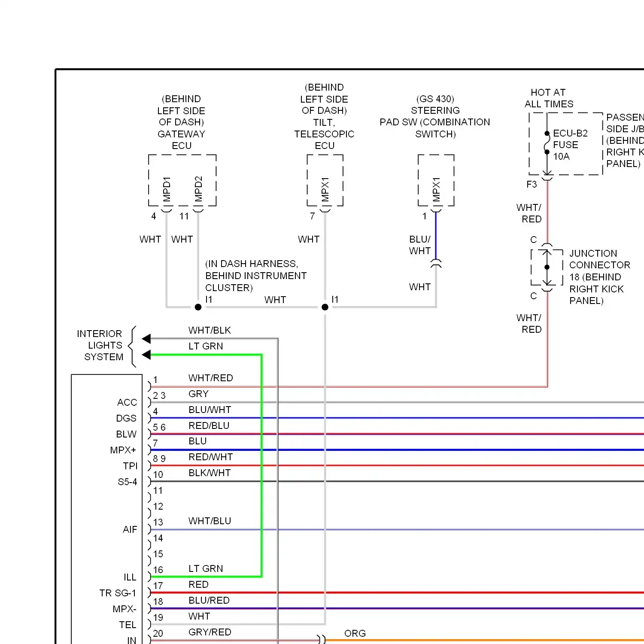Screen dimensions: 644x644
Task: Select the "(GS 430)" text
Action: click(435, 99)
